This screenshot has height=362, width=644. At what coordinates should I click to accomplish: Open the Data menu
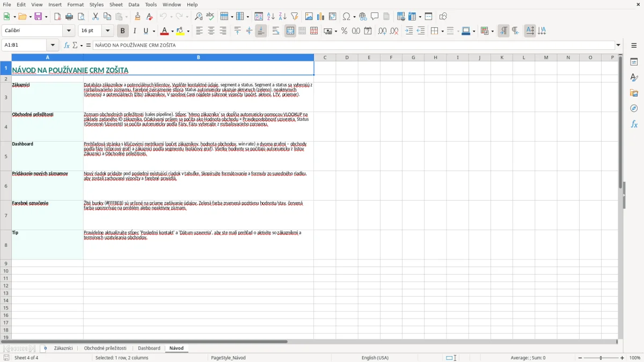tap(134, 4)
